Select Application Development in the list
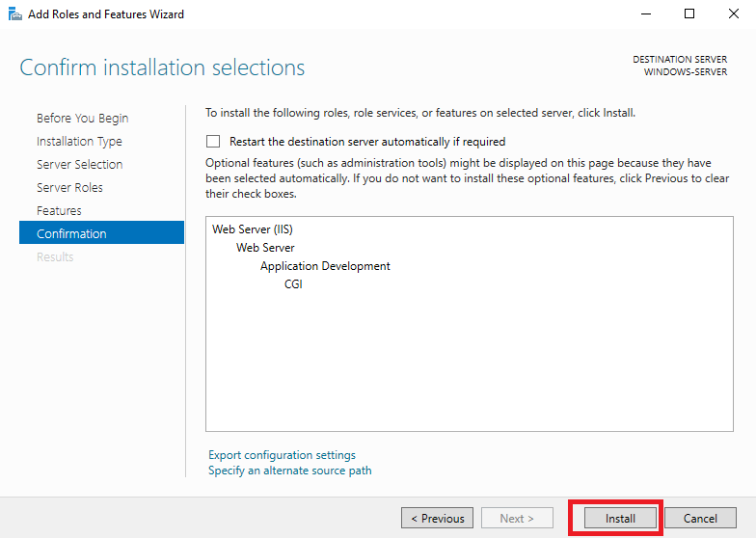Viewport: 756px width, 538px height. [325, 266]
